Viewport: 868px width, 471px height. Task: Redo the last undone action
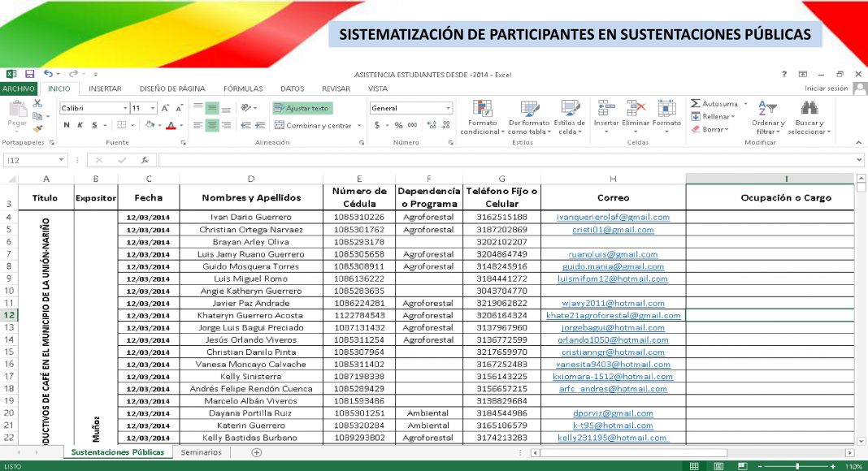pyautogui.click(x=73, y=74)
